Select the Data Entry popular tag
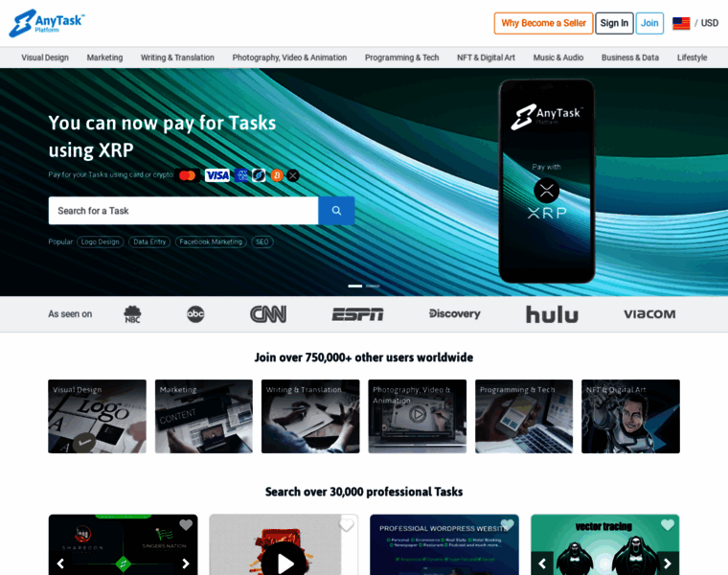This screenshot has height=575, width=728. coord(149,242)
